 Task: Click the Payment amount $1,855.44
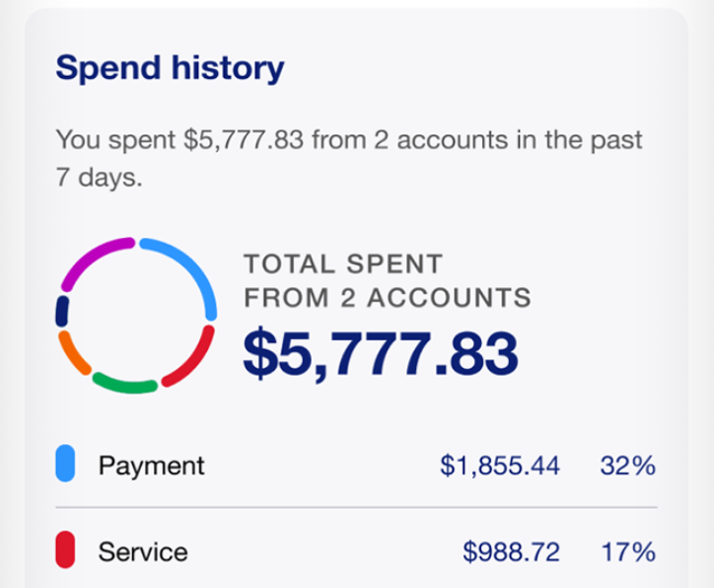(500, 466)
